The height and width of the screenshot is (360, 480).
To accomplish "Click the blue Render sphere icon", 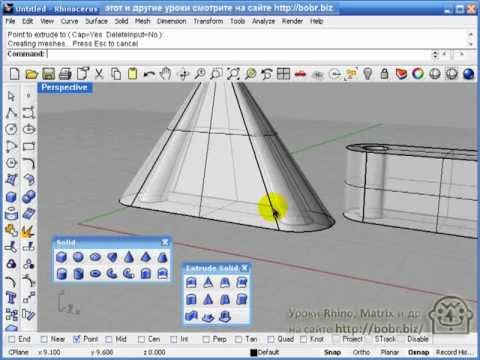I will tap(469, 74).
